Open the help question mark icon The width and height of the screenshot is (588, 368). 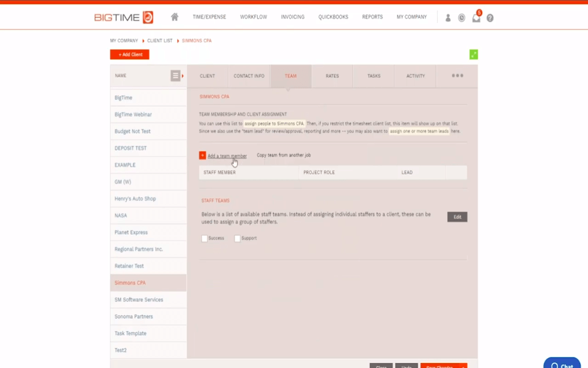tap(490, 18)
